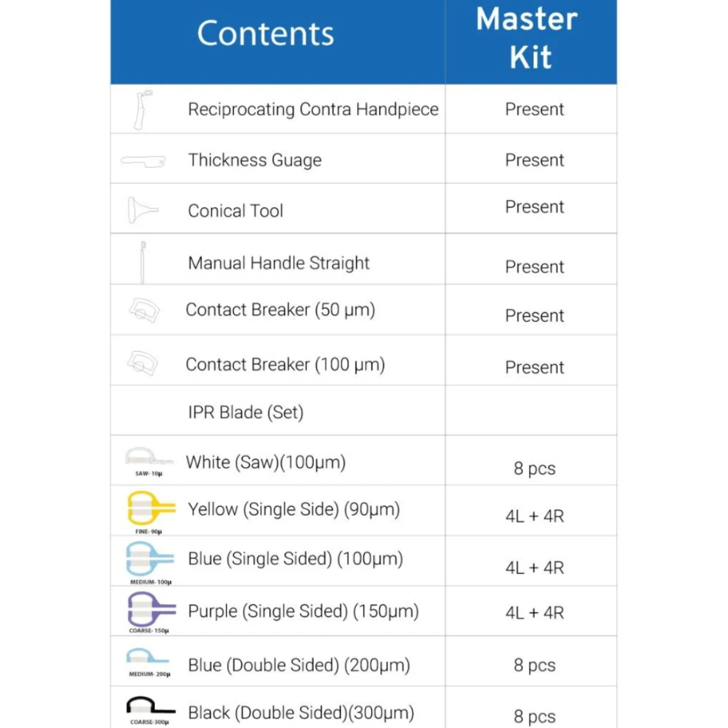Click the Reciprocating Contra Handpiece icon
This screenshot has width=728, height=728.
tap(143, 110)
